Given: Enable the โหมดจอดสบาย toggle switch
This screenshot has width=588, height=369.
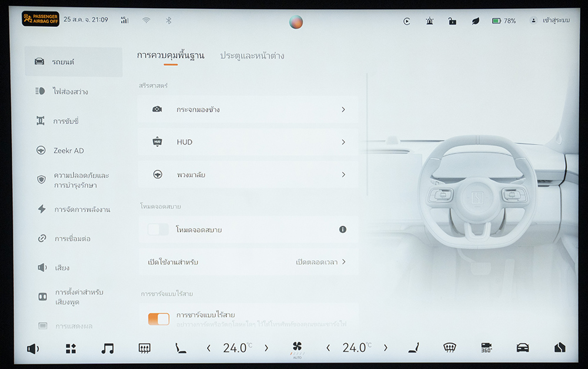Looking at the screenshot, I should point(158,230).
